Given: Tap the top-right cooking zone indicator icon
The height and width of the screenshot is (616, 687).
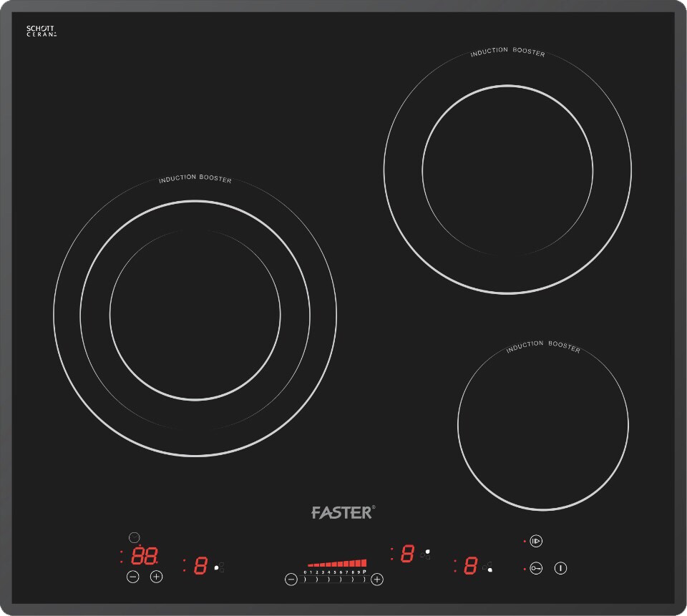Looking at the screenshot, I should click(x=427, y=554).
